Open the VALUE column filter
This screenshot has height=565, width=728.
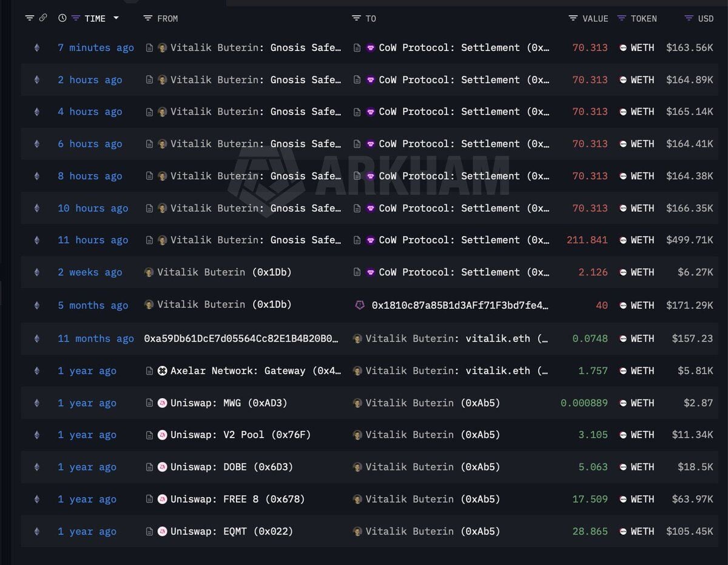pos(573,18)
